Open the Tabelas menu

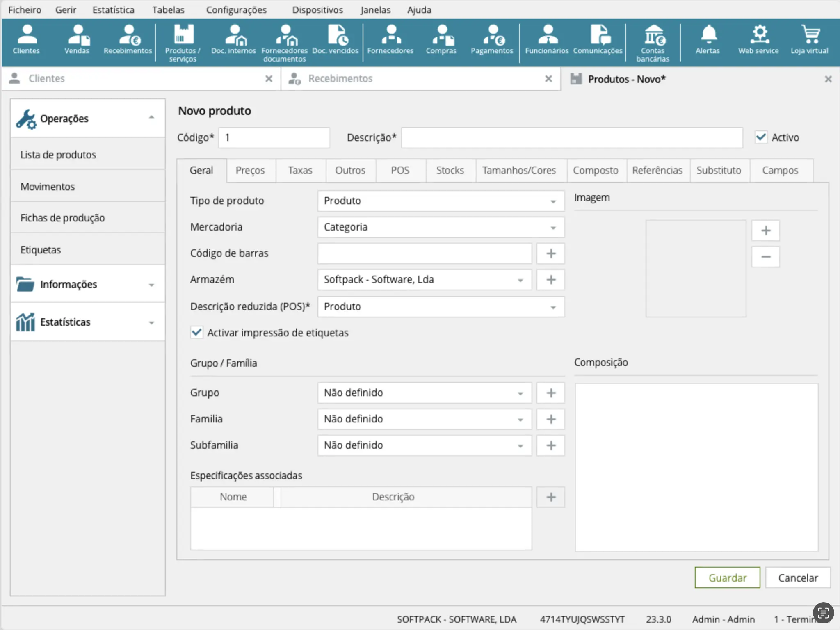coord(168,10)
